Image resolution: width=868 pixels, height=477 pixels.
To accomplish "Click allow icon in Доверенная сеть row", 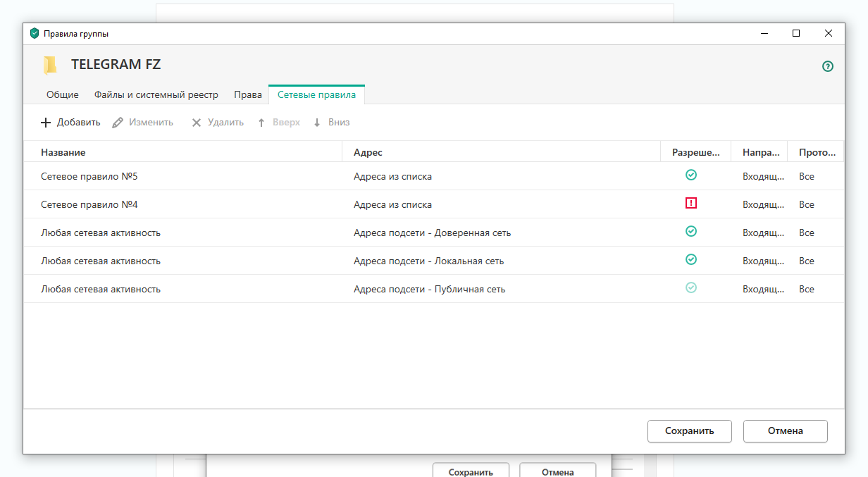I will click(691, 231).
